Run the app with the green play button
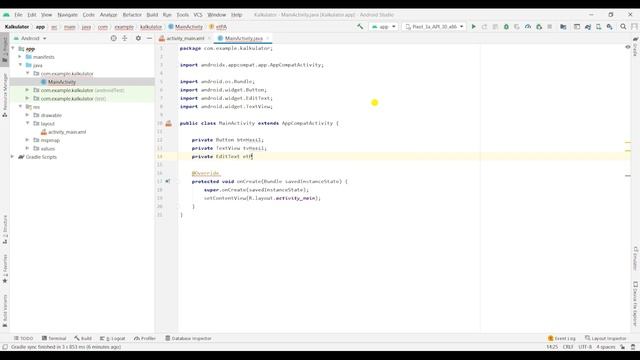This screenshot has width=640, height=360. coord(473,27)
